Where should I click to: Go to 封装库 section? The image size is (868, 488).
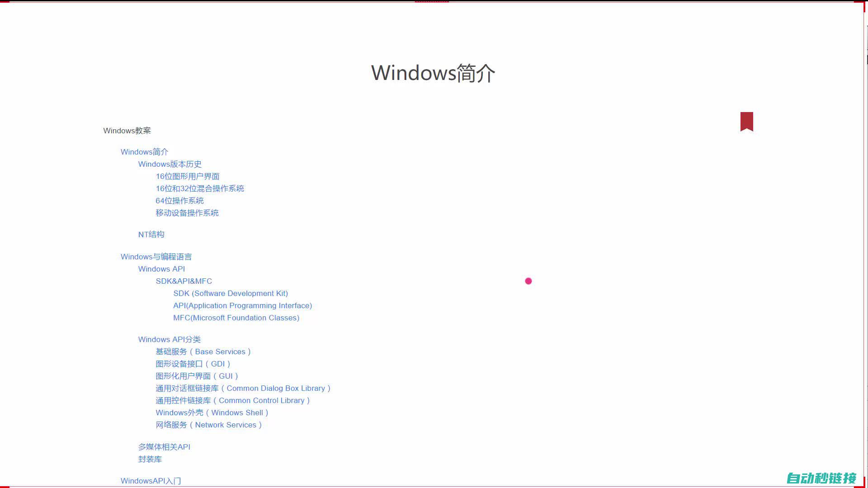[x=150, y=459]
